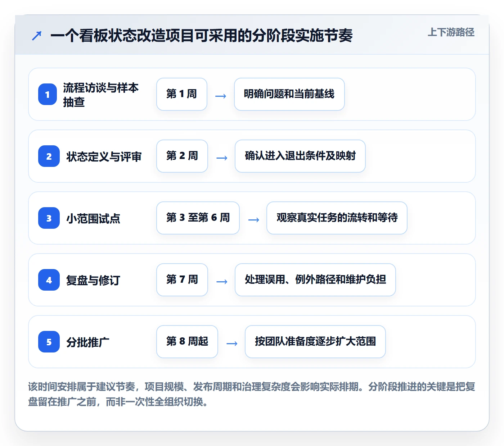Click the 第 3 至第 6 周 time chip
This screenshot has height=446, width=504.
pos(198,218)
